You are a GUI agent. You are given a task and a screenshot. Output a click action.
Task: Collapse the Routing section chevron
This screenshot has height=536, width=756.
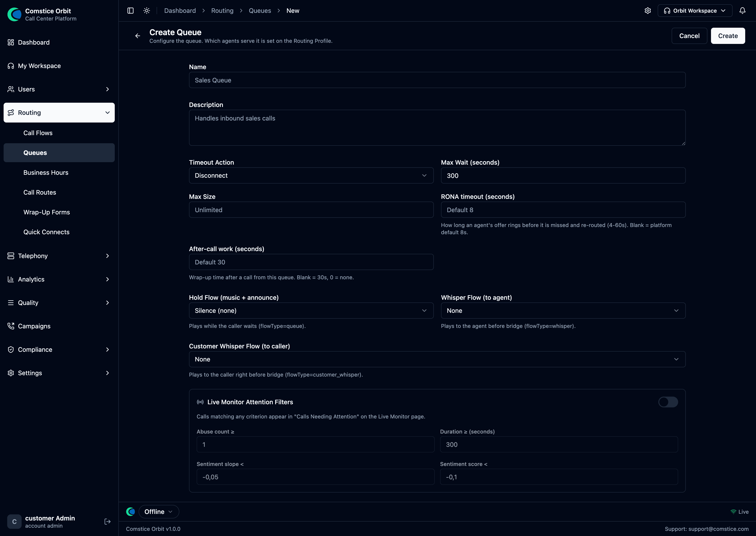click(108, 113)
